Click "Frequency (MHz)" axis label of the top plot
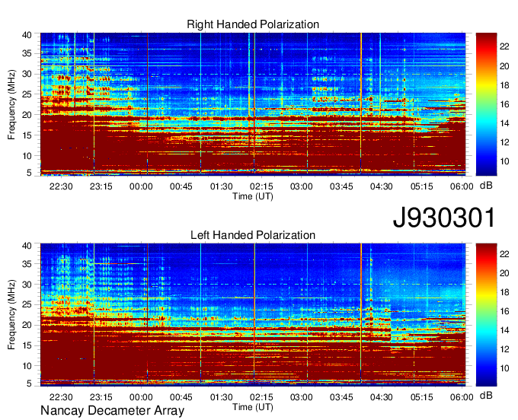The width and height of the screenshot is (518, 420). coord(11,104)
